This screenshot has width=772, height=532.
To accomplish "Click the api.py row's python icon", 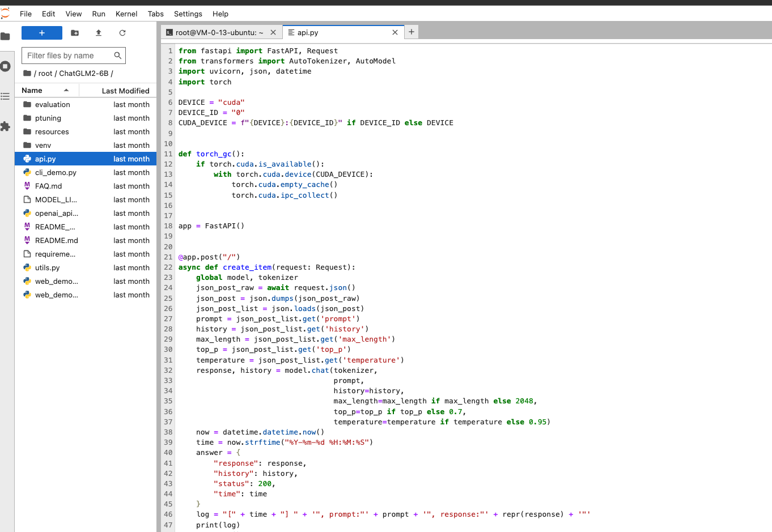I will click(x=27, y=159).
